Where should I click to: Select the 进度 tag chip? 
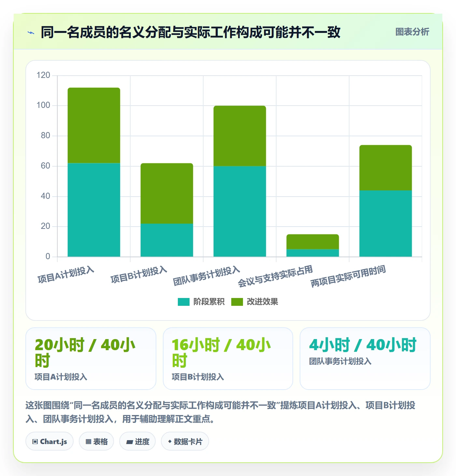[137, 441]
